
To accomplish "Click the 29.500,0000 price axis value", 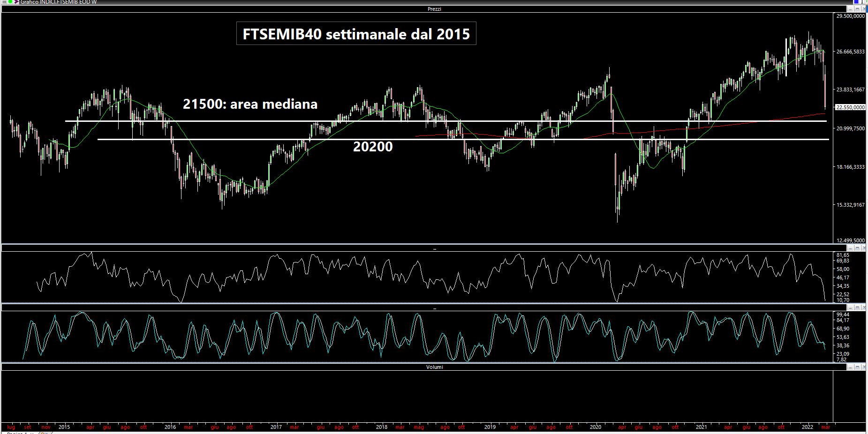I will point(850,16).
